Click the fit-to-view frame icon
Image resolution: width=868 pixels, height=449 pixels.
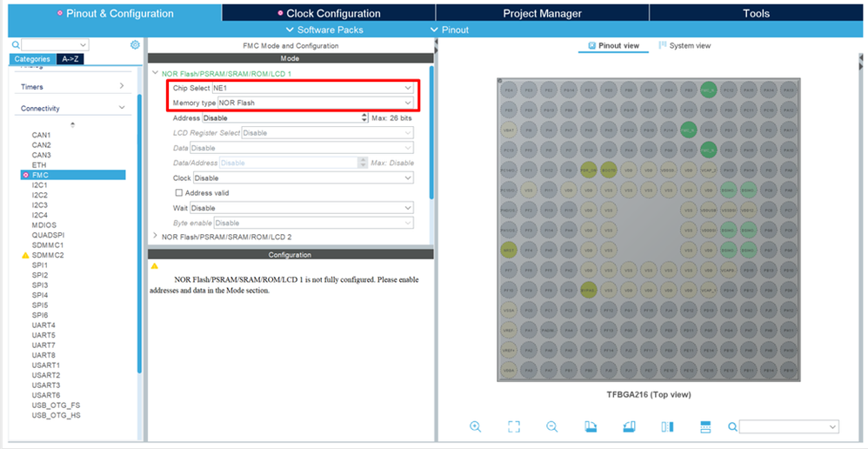(514, 426)
